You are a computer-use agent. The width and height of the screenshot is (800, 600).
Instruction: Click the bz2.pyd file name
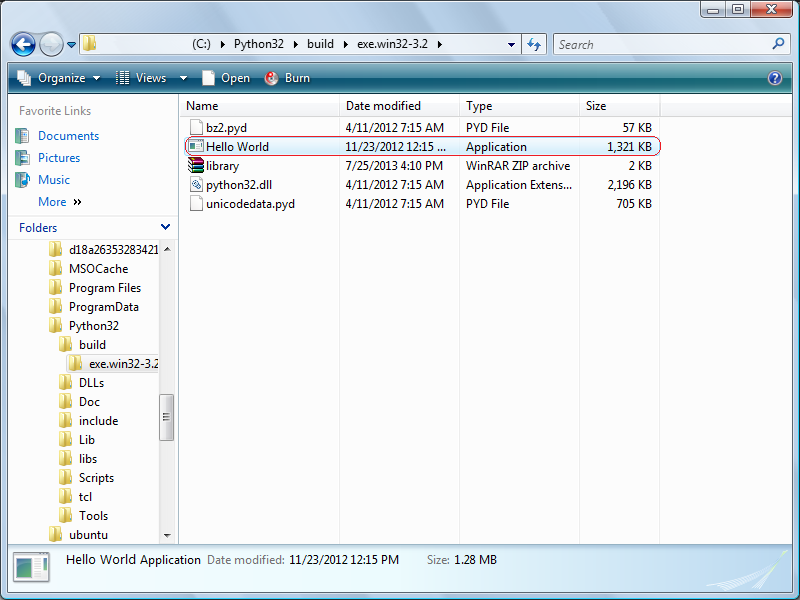click(227, 128)
